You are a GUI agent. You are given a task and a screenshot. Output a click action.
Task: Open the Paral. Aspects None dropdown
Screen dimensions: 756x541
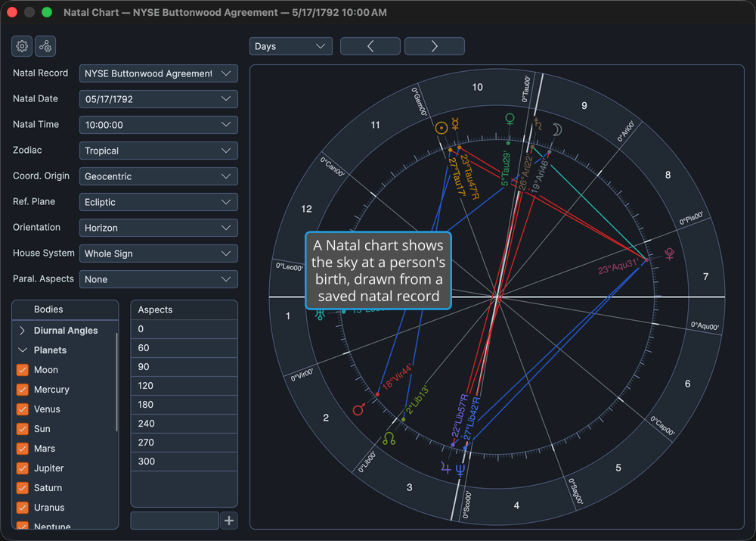click(159, 279)
